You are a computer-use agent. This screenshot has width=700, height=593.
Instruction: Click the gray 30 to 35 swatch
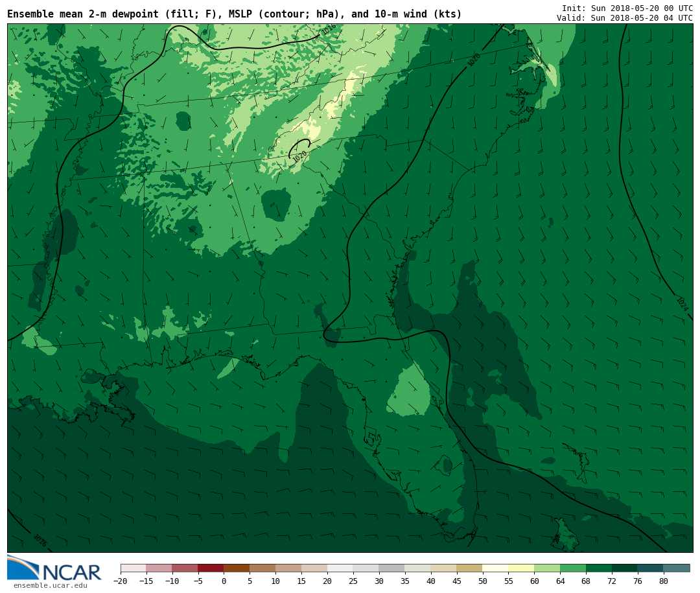(x=392, y=568)
